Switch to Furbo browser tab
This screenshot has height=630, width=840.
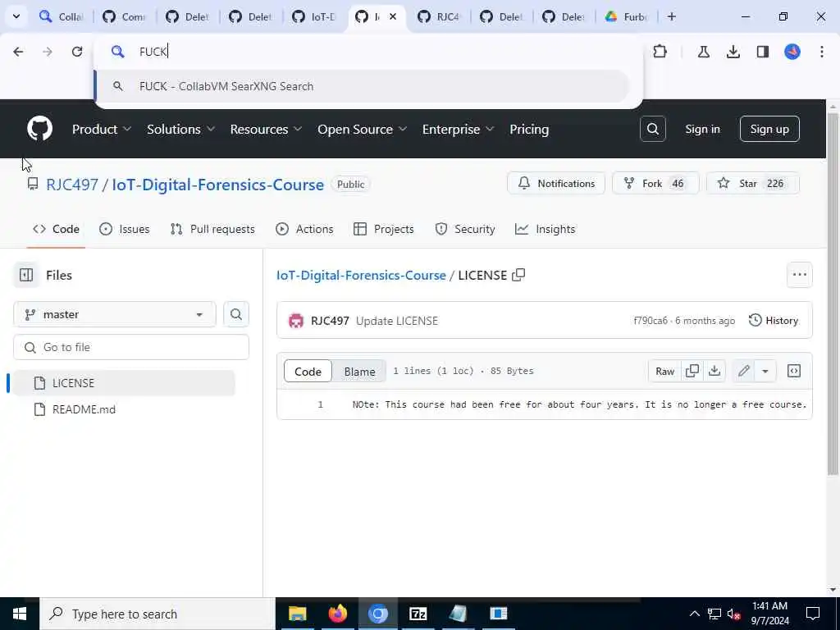point(626,16)
